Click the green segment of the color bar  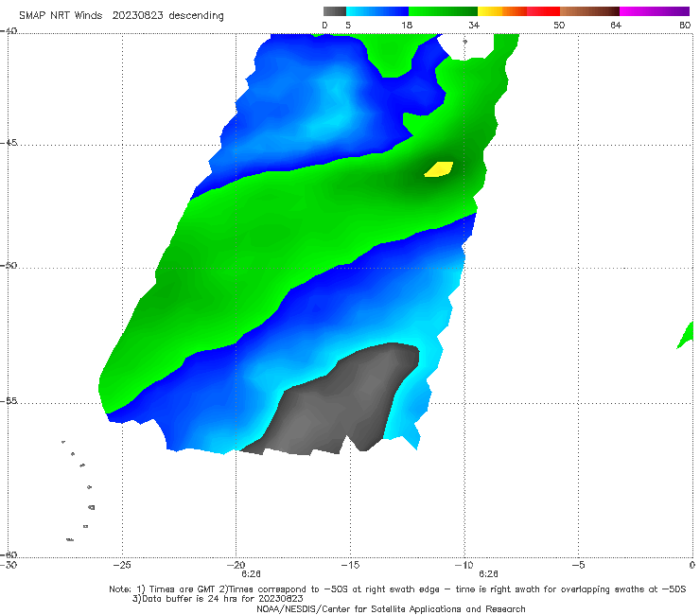tap(443, 11)
